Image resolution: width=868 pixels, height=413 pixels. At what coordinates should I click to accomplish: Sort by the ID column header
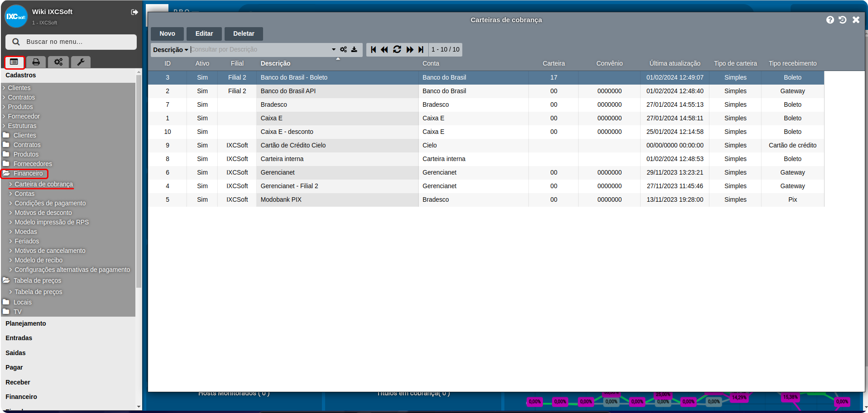168,63
